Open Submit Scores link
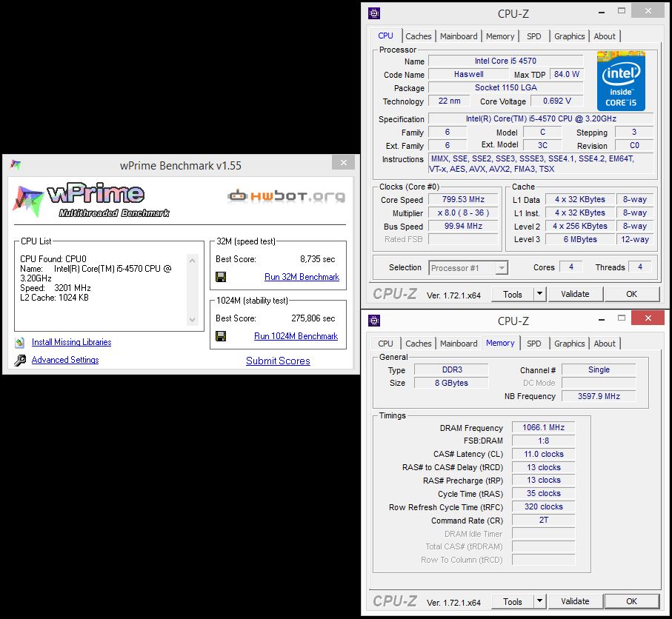 [x=278, y=361]
